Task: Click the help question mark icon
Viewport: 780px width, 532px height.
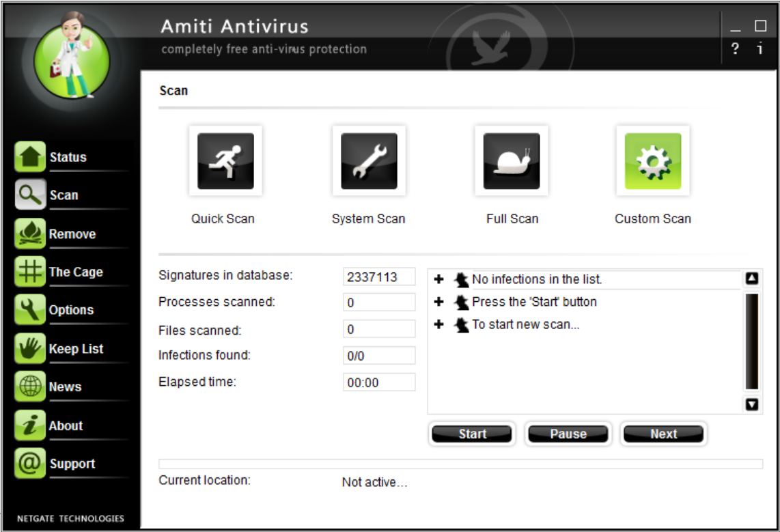Action: [735, 48]
